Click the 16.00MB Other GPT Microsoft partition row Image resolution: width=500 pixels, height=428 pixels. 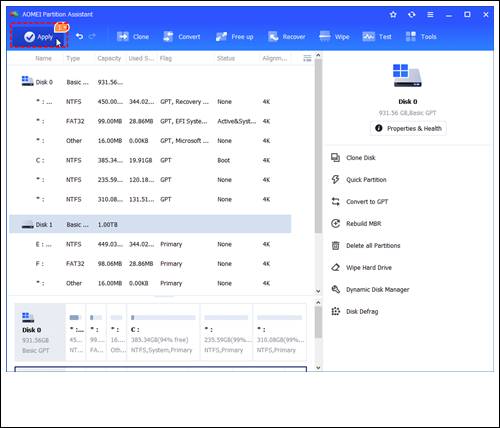click(x=150, y=141)
